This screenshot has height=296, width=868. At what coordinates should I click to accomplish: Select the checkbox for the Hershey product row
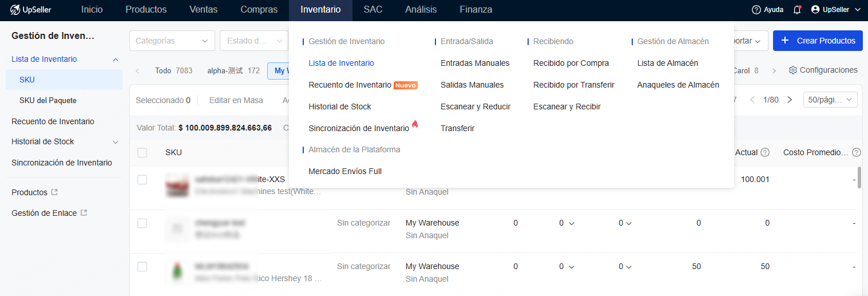point(142,267)
